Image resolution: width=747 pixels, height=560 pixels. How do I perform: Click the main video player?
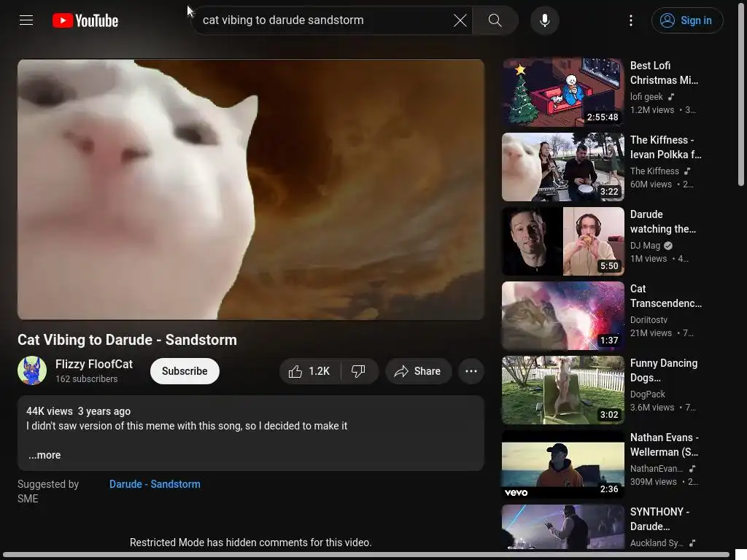[x=251, y=190]
